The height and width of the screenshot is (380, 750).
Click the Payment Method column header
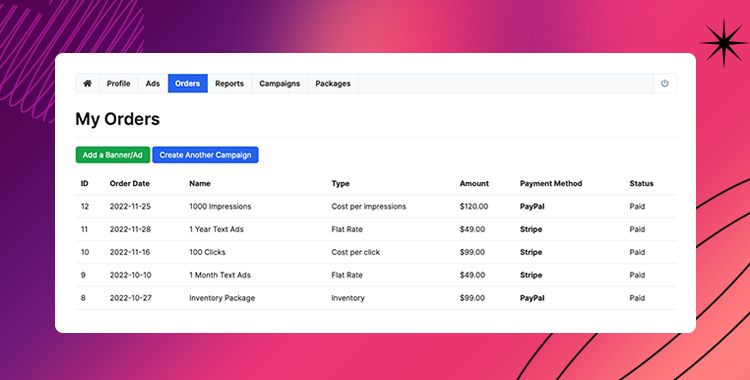tap(551, 183)
